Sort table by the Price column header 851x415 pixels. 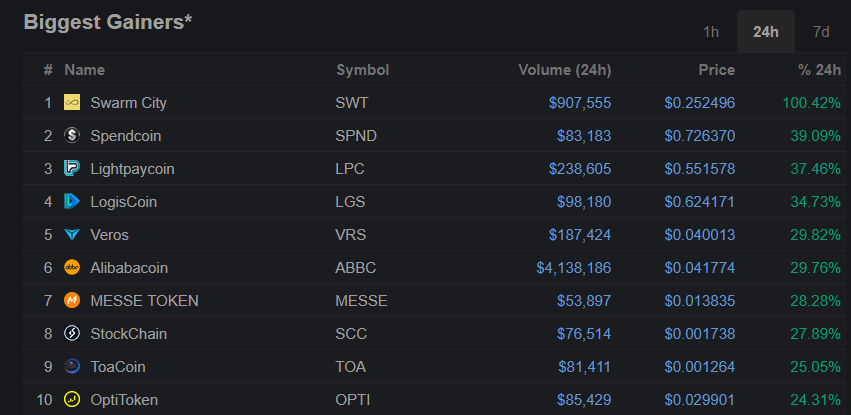click(716, 70)
